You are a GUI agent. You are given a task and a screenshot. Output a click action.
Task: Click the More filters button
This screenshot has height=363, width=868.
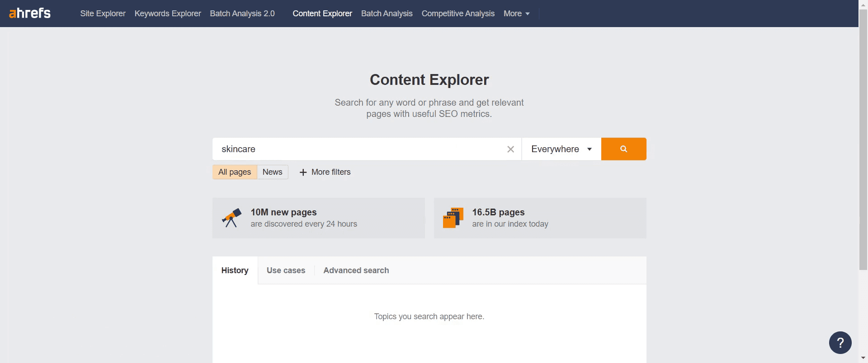pyautogui.click(x=325, y=172)
